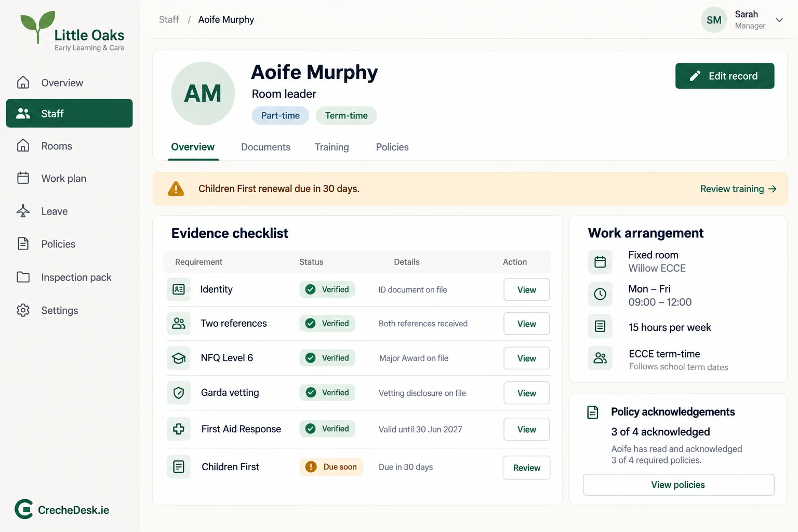
Task: Click the Part-time tag
Action: pyautogui.click(x=281, y=115)
